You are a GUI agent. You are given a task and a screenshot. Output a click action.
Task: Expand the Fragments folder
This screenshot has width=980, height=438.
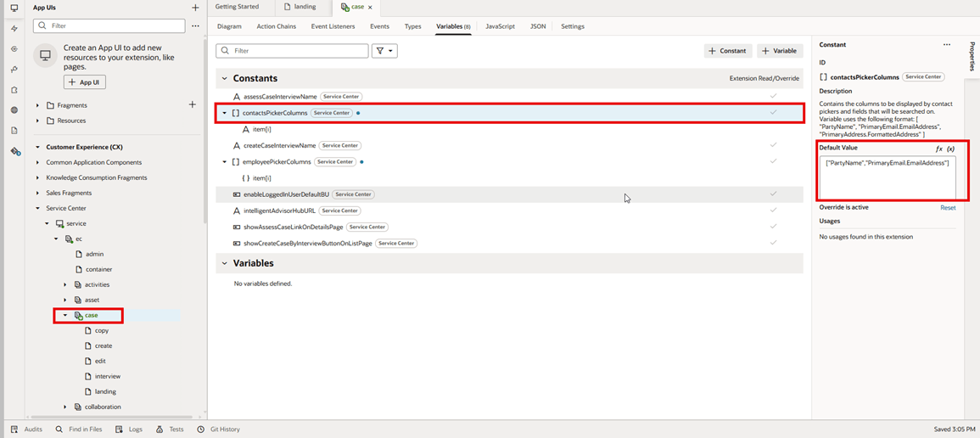coord(37,105)
